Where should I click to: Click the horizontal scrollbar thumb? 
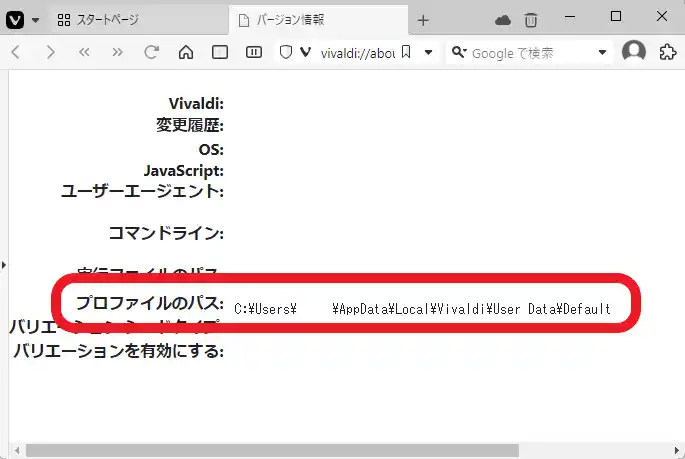point(272,450)
